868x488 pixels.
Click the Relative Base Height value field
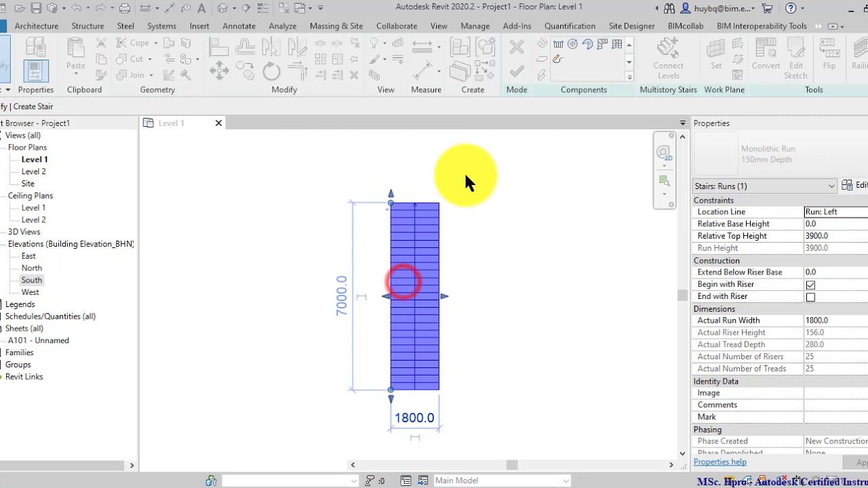click(835, 224)
